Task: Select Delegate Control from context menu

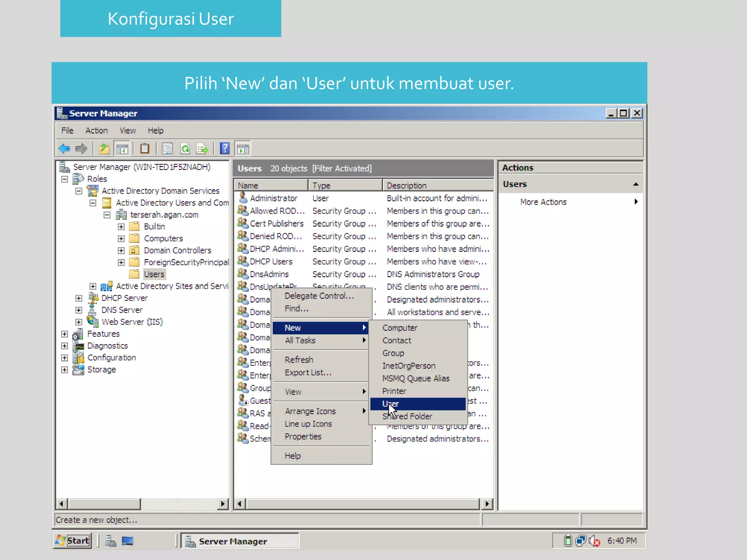Action: 321,296
